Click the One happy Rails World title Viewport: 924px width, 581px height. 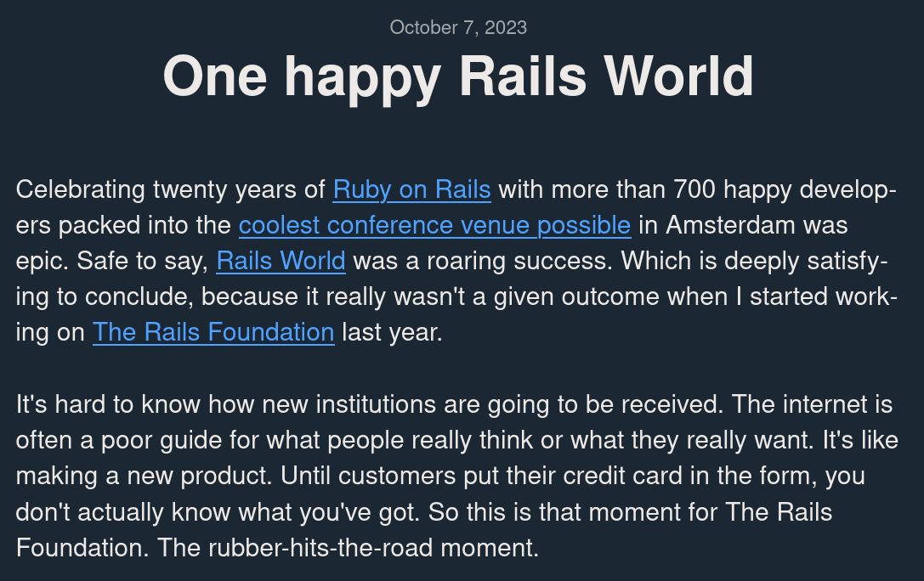(458, 76)
